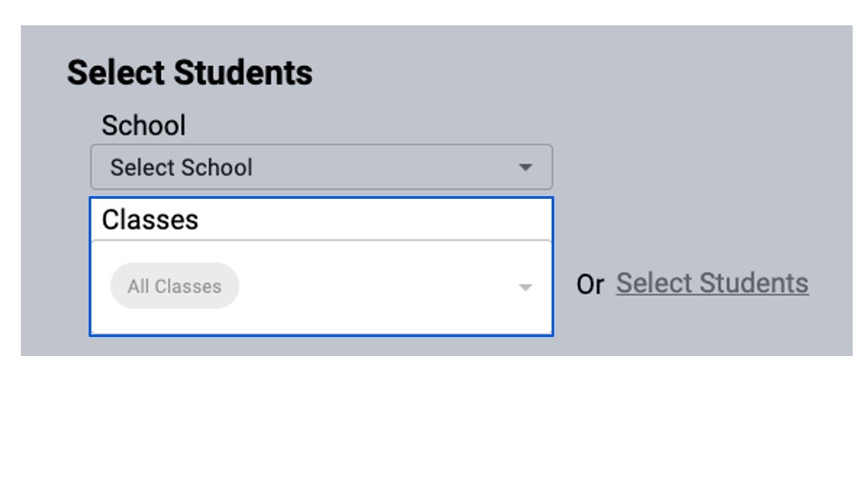Expand the school list with its caret

(524, 167)
